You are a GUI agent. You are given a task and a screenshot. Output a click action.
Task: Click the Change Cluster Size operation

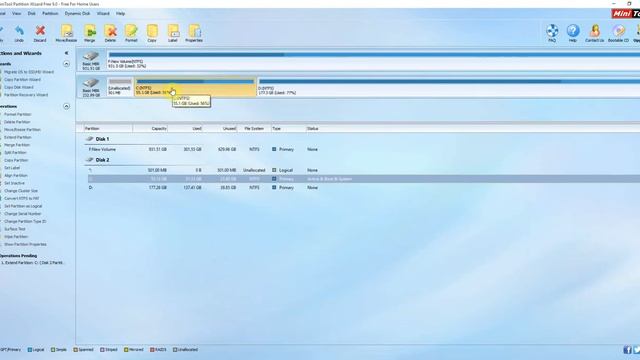tap(21, 191)
